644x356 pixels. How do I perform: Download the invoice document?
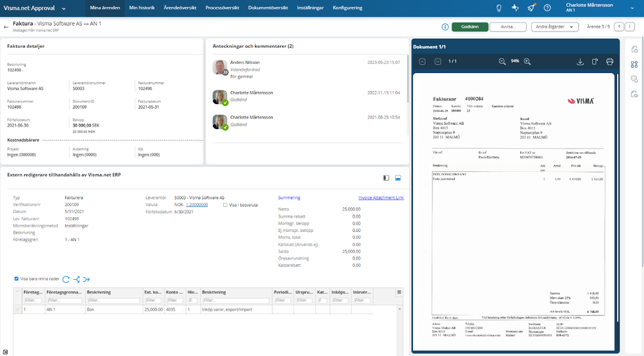click(579, 61)
